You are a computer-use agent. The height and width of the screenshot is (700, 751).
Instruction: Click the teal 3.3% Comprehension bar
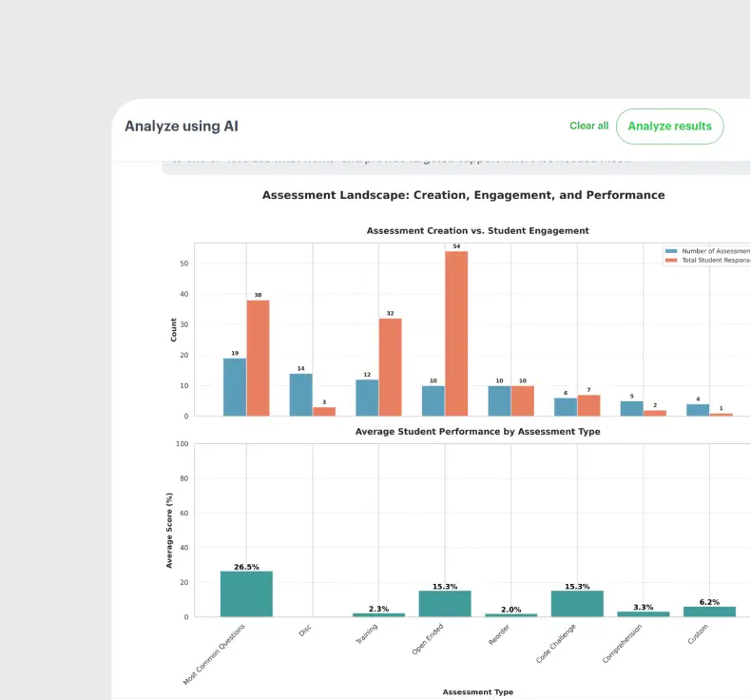(x=643, y=614)
